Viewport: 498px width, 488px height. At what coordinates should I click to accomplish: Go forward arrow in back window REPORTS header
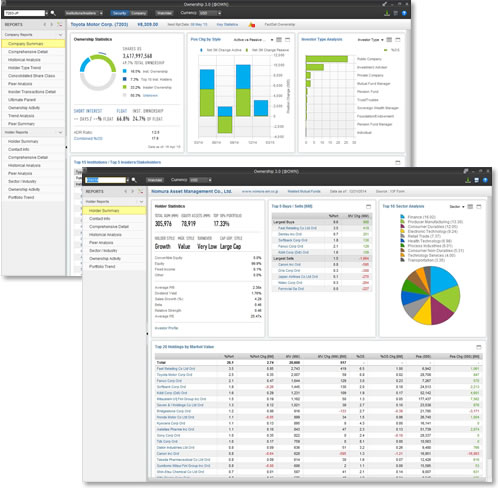tap(52, 24)
